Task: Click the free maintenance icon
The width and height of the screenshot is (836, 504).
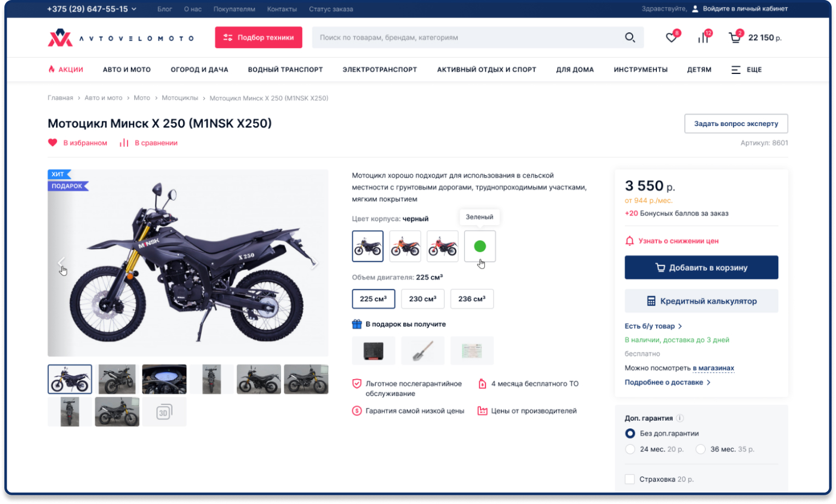Action: coord(482,383)
